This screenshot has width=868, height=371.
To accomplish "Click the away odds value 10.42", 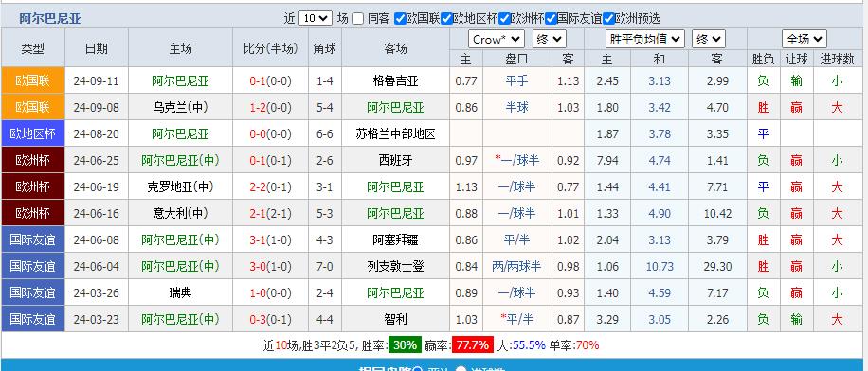I will pos(717,214).
